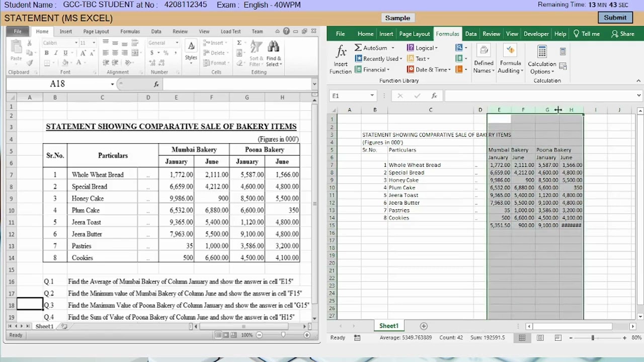
Task: Toggle Italic in left Excel ribbon
Action: [x=55, y=53]
